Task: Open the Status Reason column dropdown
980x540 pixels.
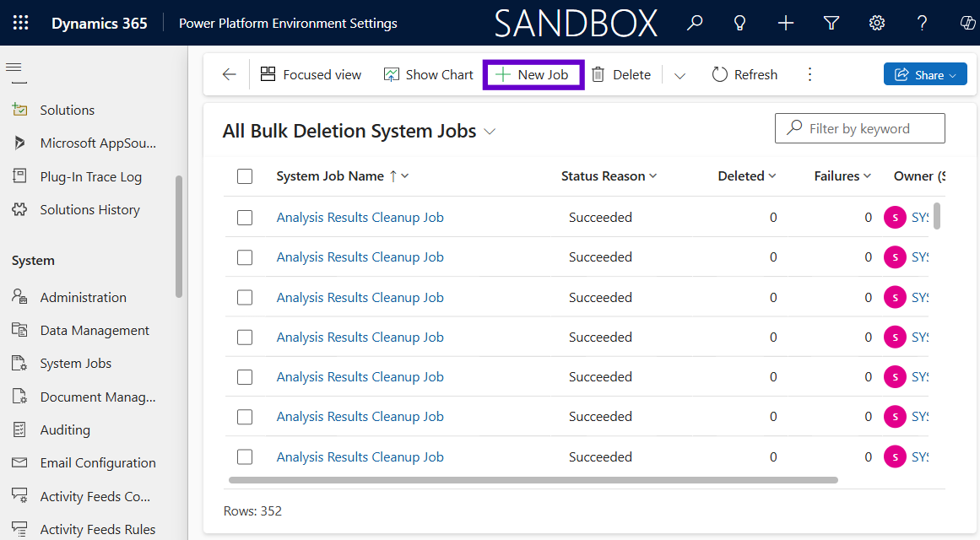Action: [653, 176]
